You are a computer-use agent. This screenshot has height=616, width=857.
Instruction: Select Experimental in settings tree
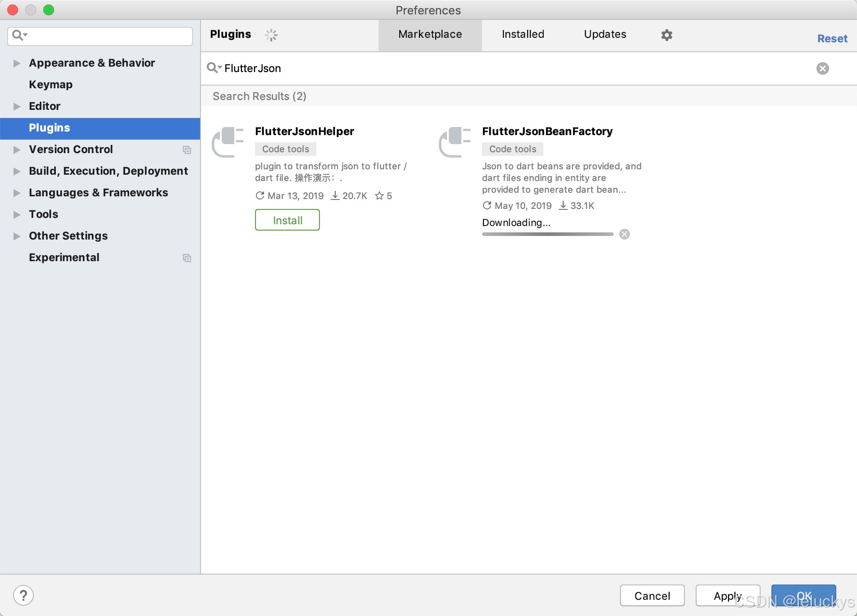click(x=100, y=258)
